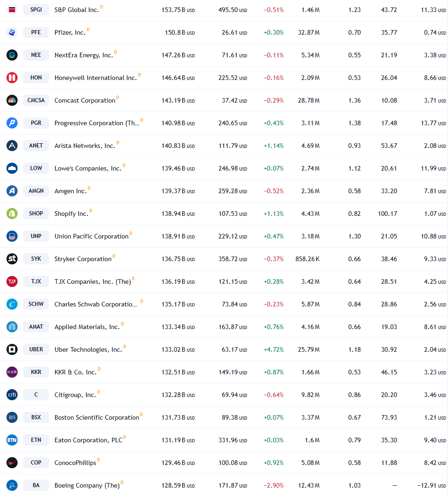Click Uber's +4.72% change value
This screenshot has width=448, height=495.
(274, 349)
